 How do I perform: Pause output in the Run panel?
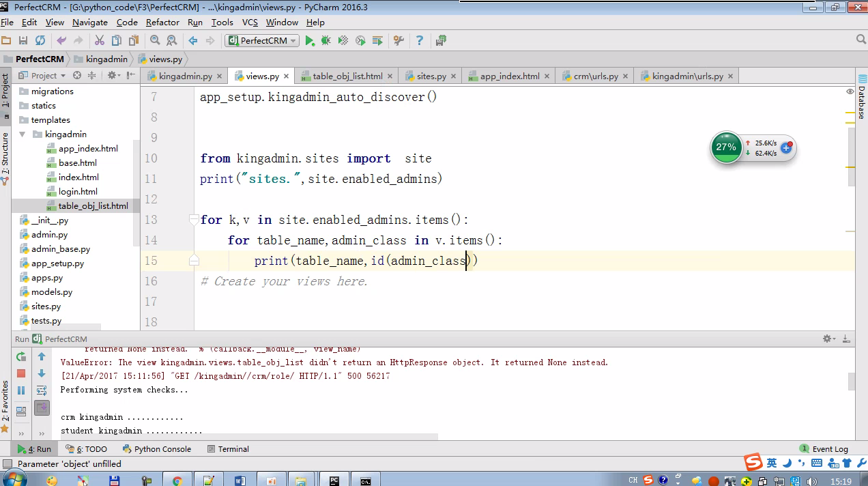(21, 390)
